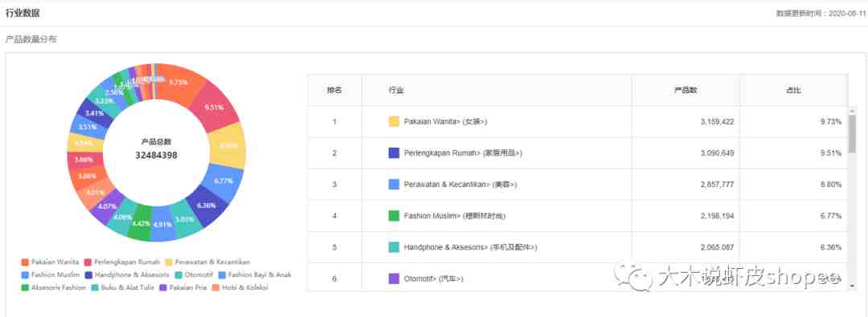
Task: Click Fashion Bayi & Anak legend swatch
Action: pos(222,275)
